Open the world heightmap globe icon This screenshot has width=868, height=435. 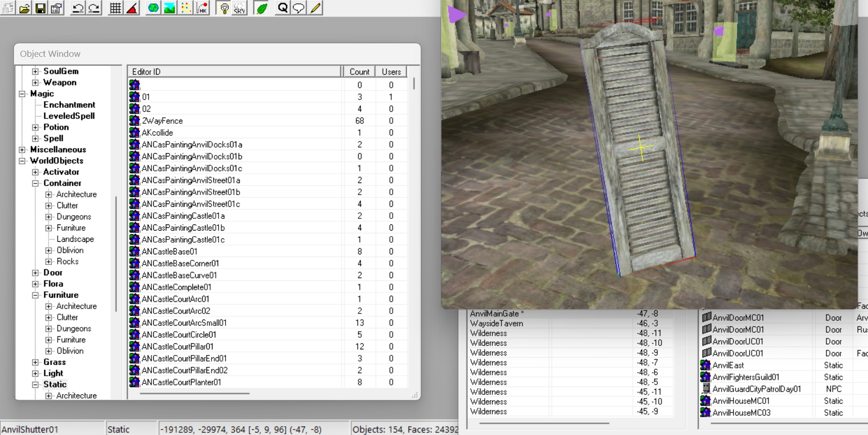coord(153,8)
